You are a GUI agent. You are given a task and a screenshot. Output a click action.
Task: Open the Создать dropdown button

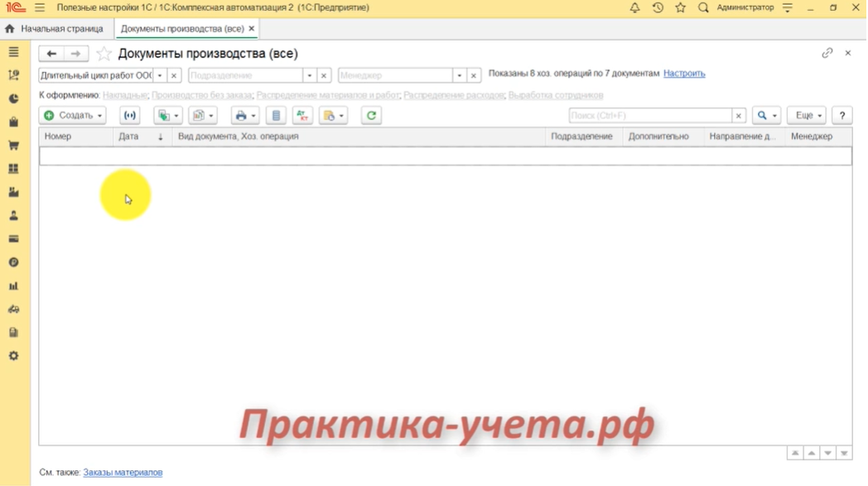point(73,116)
